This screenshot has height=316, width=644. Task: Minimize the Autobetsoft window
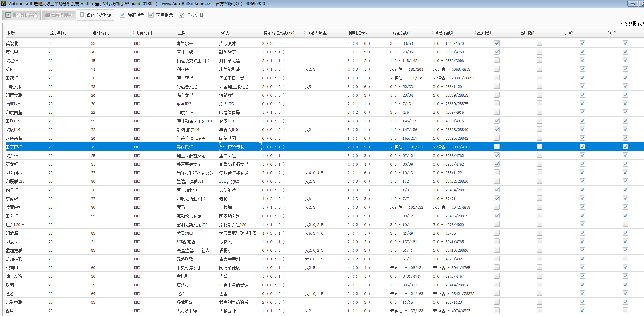click(632, 4)
